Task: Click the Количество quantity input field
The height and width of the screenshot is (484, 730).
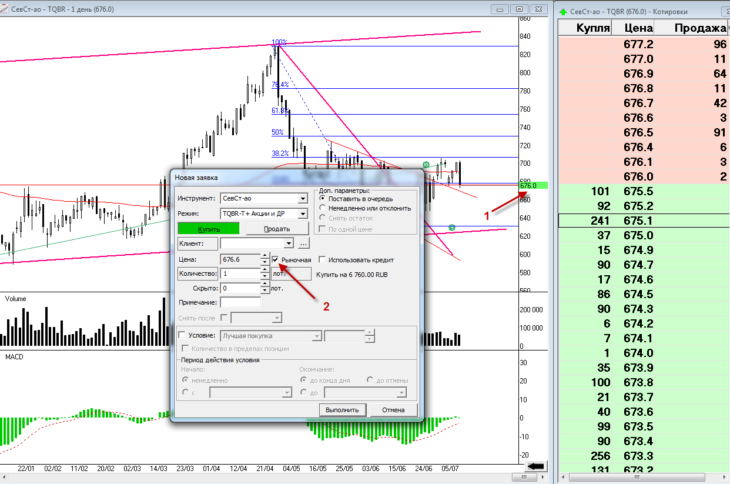Action: [240, 274]
